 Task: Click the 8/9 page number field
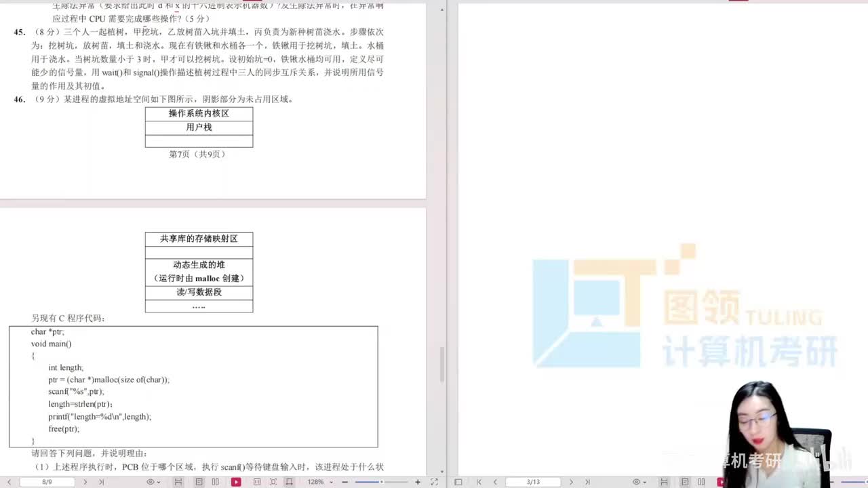pos(47,482)
